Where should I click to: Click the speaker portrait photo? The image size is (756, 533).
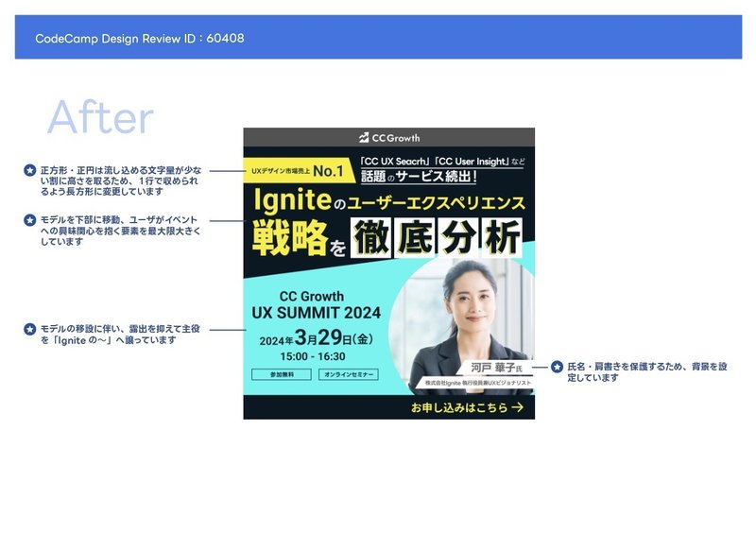point(462,327)
